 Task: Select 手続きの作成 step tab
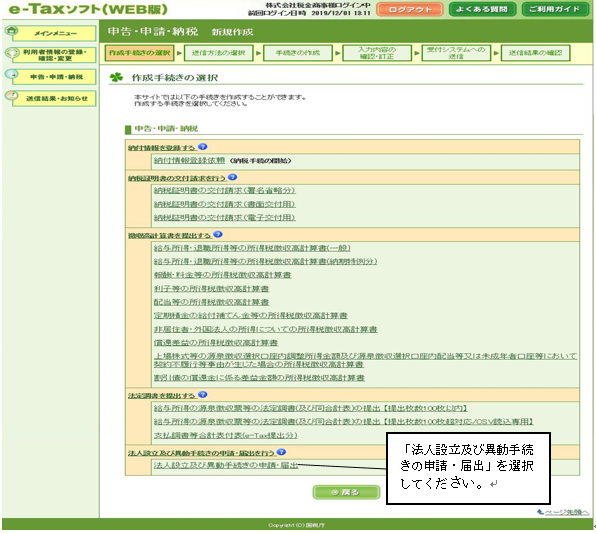298,53
